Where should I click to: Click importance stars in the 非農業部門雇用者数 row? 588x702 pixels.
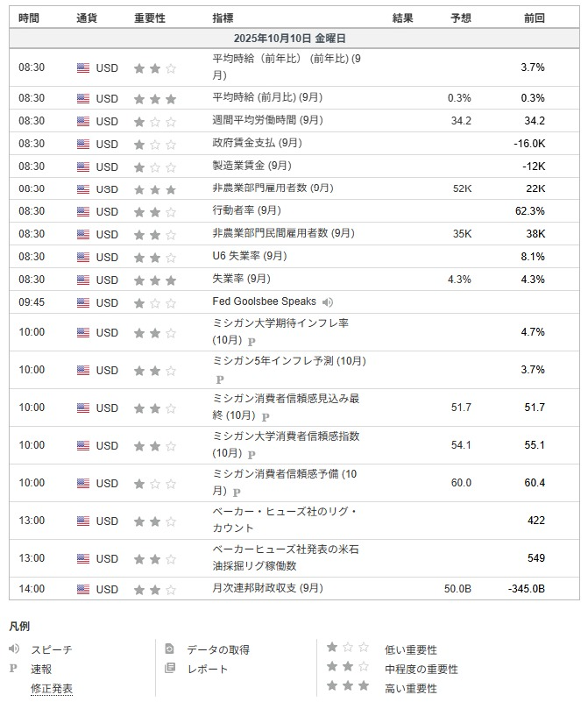point(154,189)
